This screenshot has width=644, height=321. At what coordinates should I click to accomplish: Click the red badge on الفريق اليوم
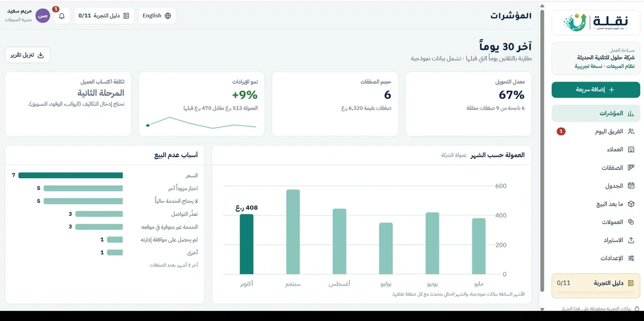(x=561, y=132)
